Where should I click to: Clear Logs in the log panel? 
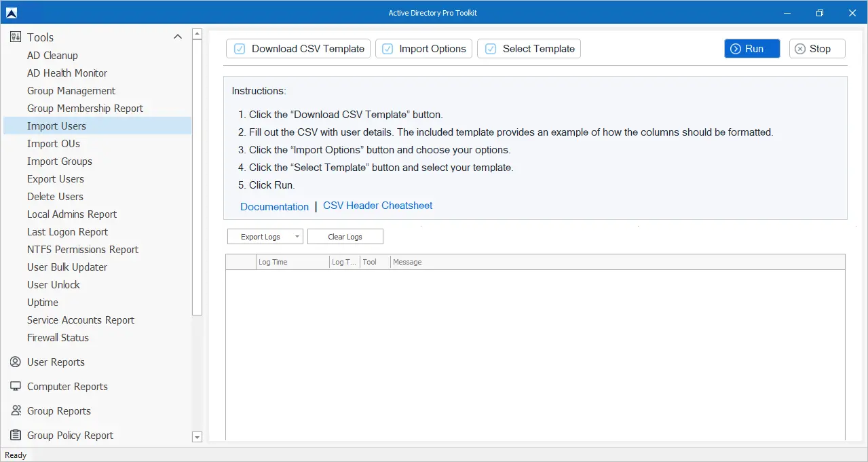click(x=345, y=237)
